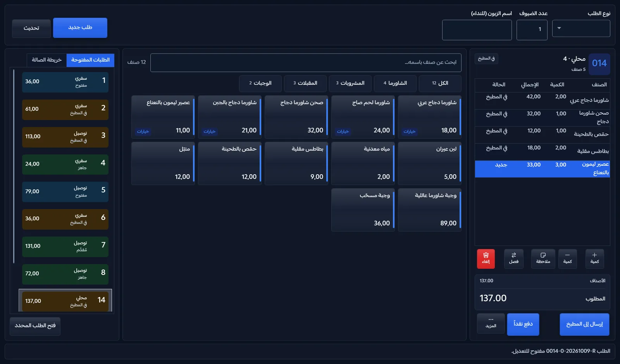The width and height of the screenshot is (620, 364).
Task: Click فتح الطلب المحدد button
Action: coord(35,326)
